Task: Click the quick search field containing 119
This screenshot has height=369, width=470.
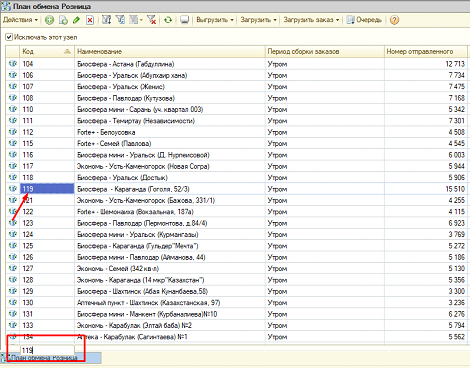Action: pyautogui.click(x=47, y=350)
